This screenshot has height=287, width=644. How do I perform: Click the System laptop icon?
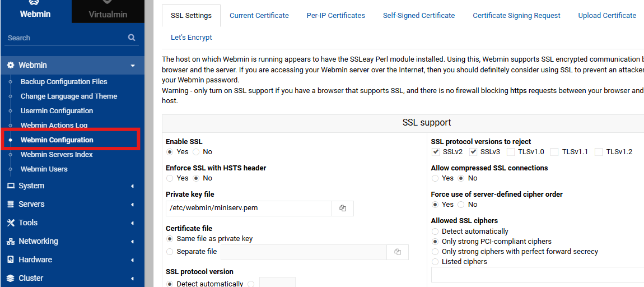(11, 186)
